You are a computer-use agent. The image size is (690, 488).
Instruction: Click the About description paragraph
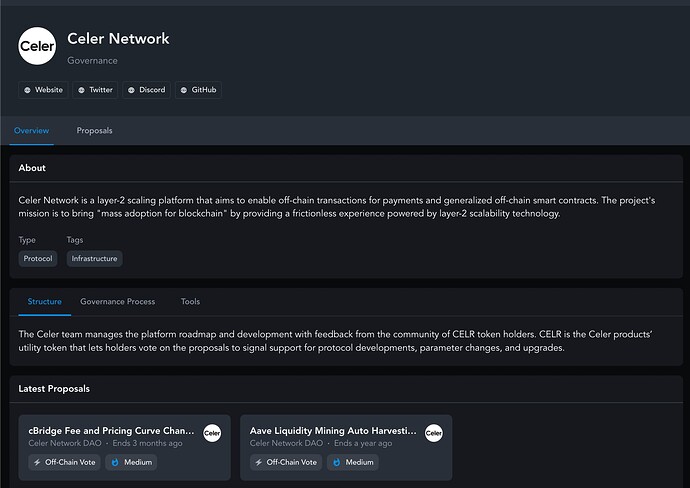[x=337, y=207]
